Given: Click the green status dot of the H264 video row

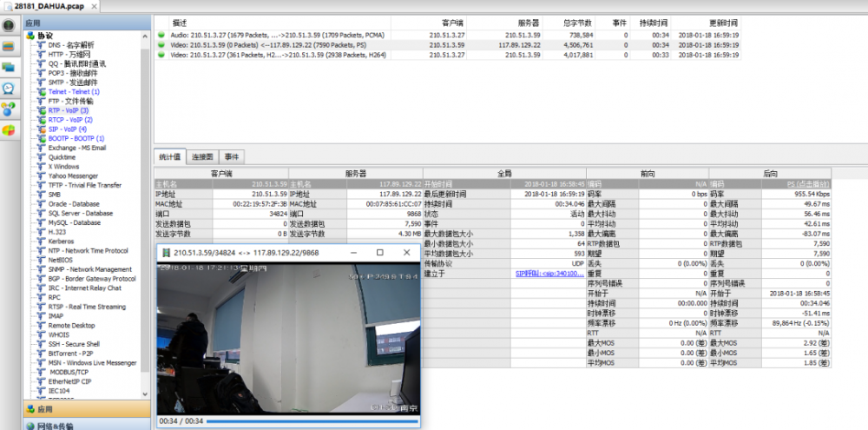Looking at the screenshot, I should click(161, 55).
